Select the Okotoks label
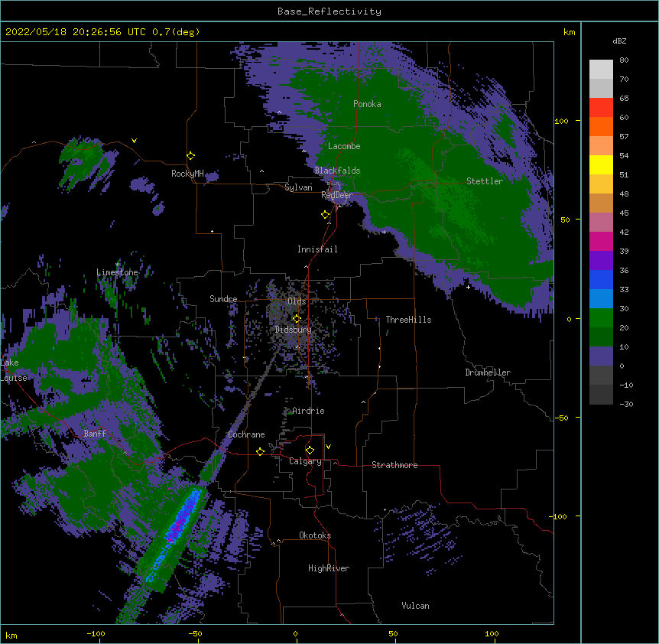This screenshot has width=659, height=644. click(315, 535)
